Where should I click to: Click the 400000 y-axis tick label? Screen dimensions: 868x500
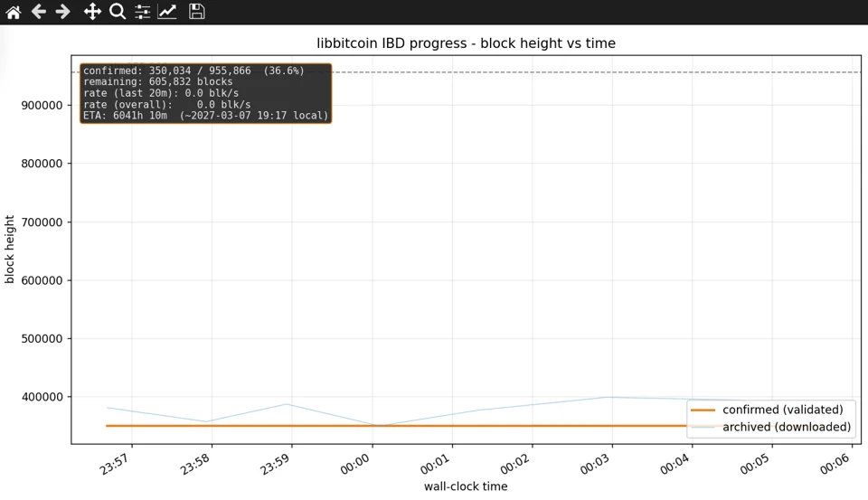[x=42, y=397]
